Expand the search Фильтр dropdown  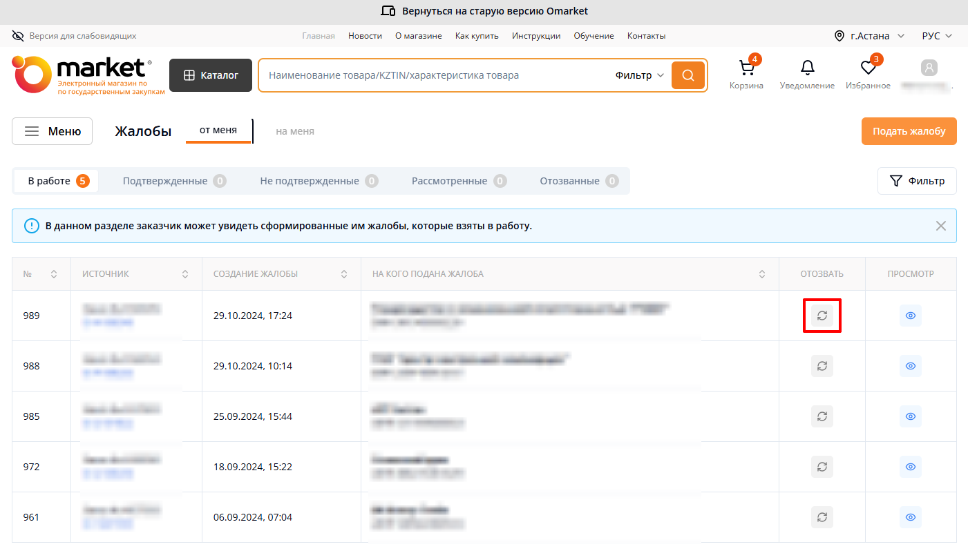tap(639, 75)
